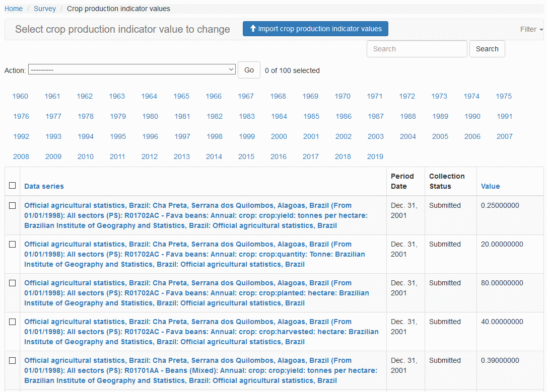547x392 pixels.
Task: Choose year 1987 from the date list
Action: pos(375,116)
